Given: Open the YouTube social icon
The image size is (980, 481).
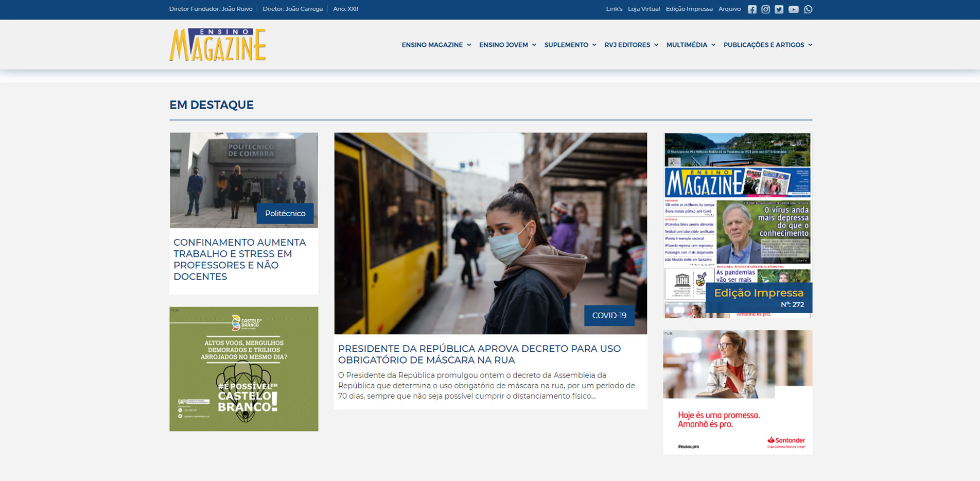Looking at the screenshot, I should 793,9.
